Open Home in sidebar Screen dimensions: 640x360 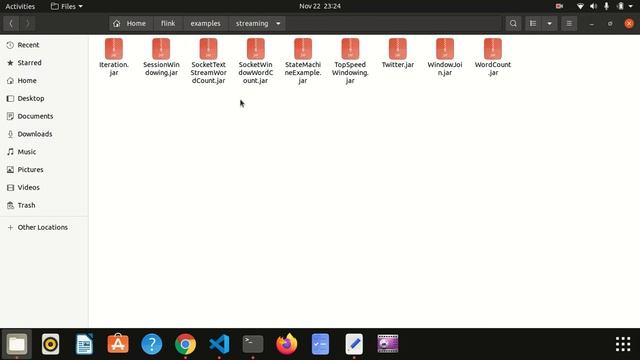(44, 81)
